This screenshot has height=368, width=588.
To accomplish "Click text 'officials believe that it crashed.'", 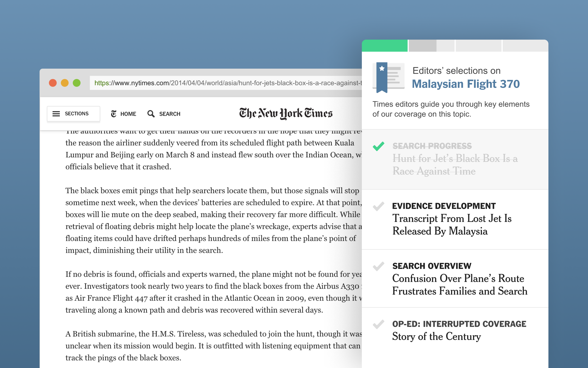I will click(118, 167).
